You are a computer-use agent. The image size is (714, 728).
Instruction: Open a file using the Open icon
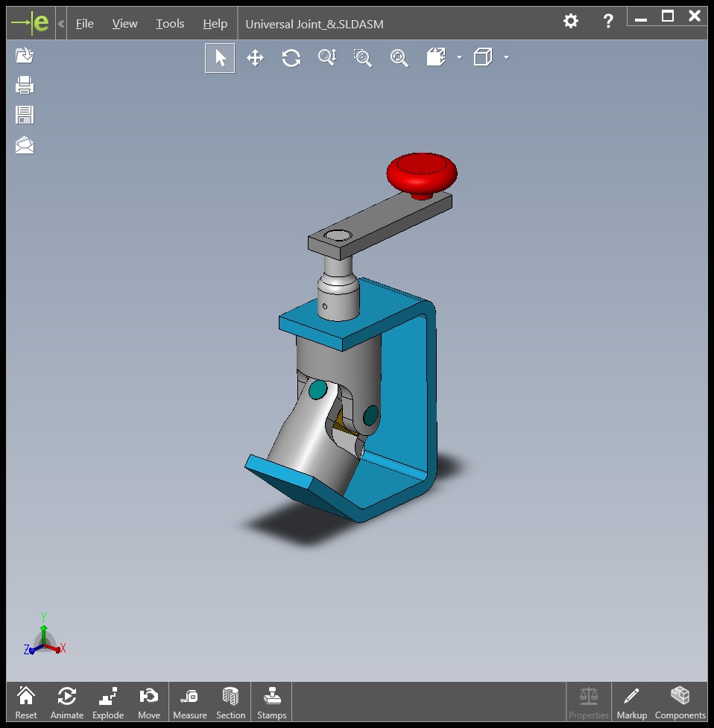point(25,55)
